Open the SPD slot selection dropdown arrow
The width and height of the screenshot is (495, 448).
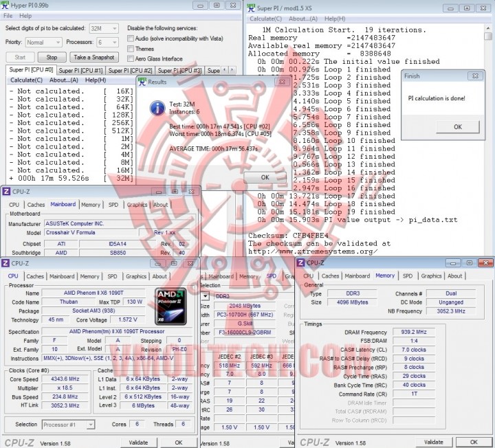(206, 296)
